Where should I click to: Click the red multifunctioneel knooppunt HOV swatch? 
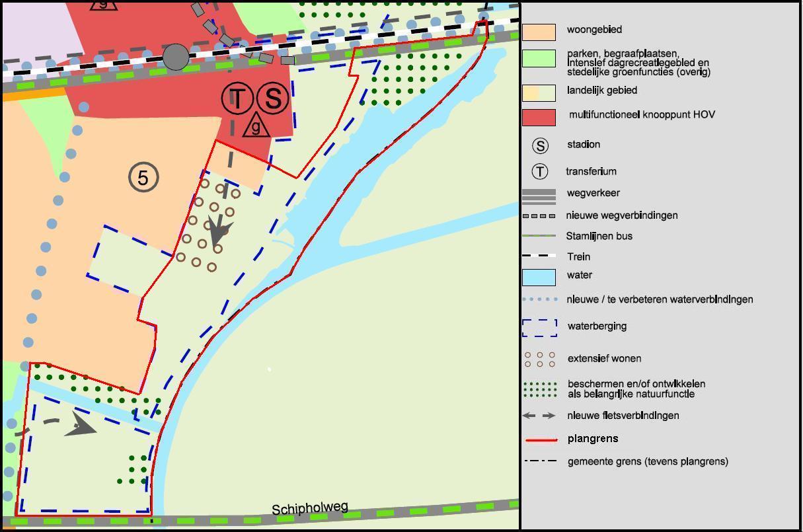point(539,118)
